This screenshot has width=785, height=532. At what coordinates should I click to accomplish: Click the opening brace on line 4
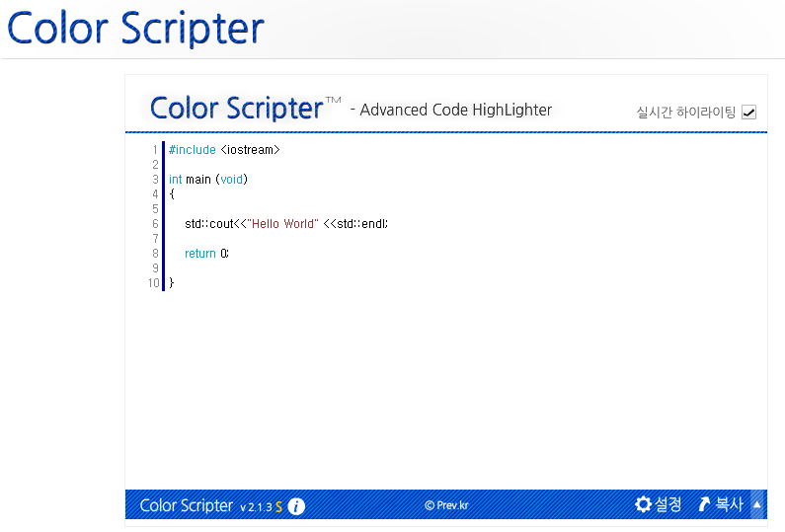172,194
